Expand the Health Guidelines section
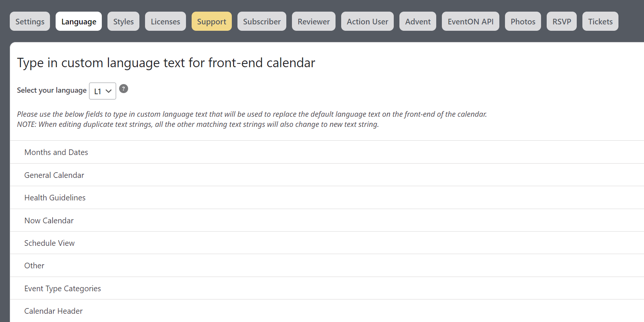644x322 pixels. 327,197
